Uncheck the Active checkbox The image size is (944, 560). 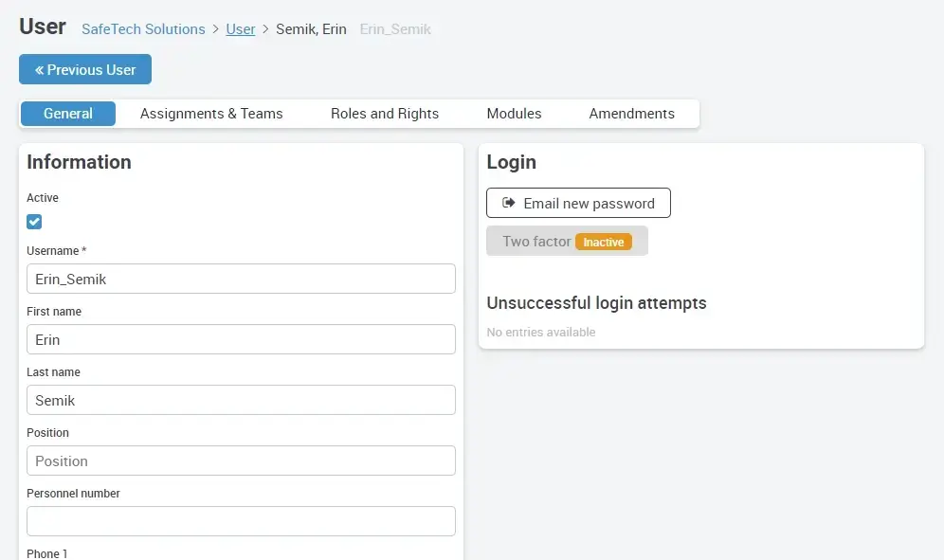34,221
